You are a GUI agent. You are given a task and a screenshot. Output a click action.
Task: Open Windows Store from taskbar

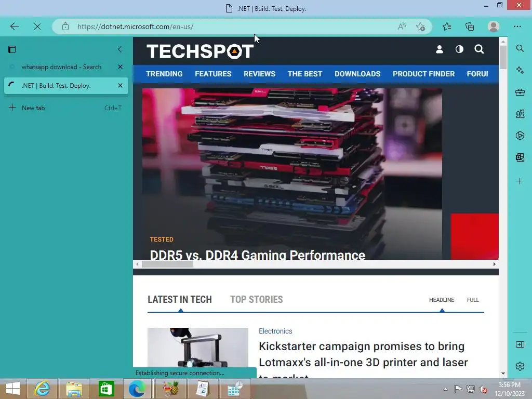pos(106,389)
